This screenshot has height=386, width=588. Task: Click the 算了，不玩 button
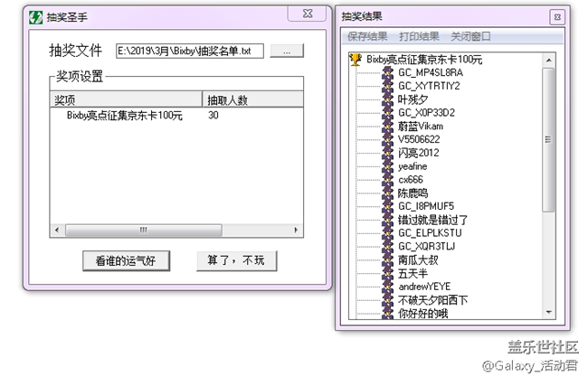237,260
